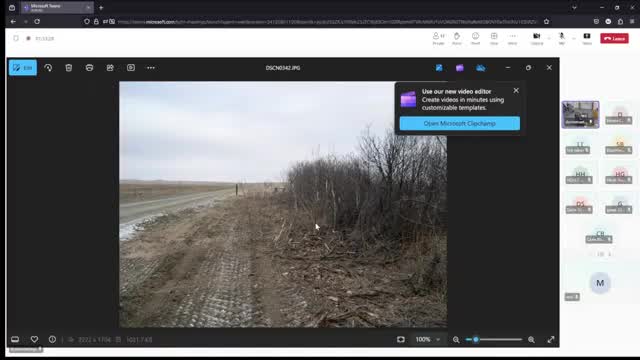Open the list-all-tabs chevron in tab bar
The height and width of the screenshot is (360, 640).
coord(574,7)
